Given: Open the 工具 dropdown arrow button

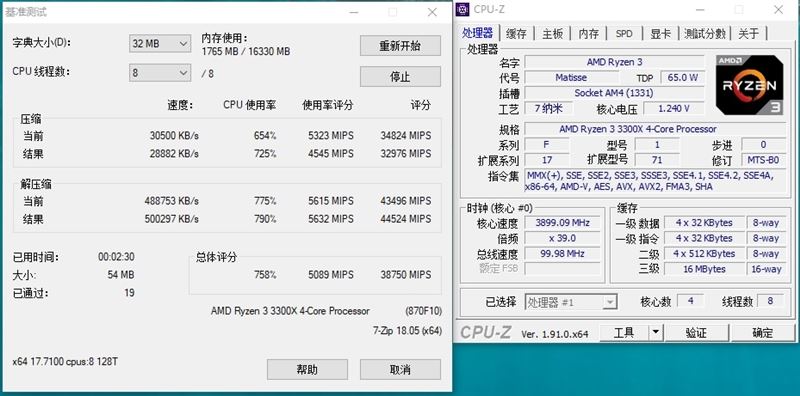Looking at the screenshot, I should [656, 333].
